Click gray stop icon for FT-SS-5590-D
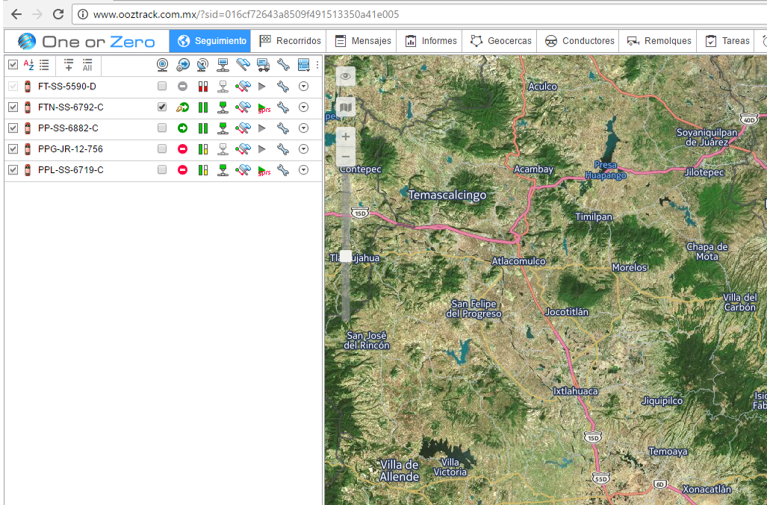The width and height of the screenshot is (767, 505). point(182,86)
